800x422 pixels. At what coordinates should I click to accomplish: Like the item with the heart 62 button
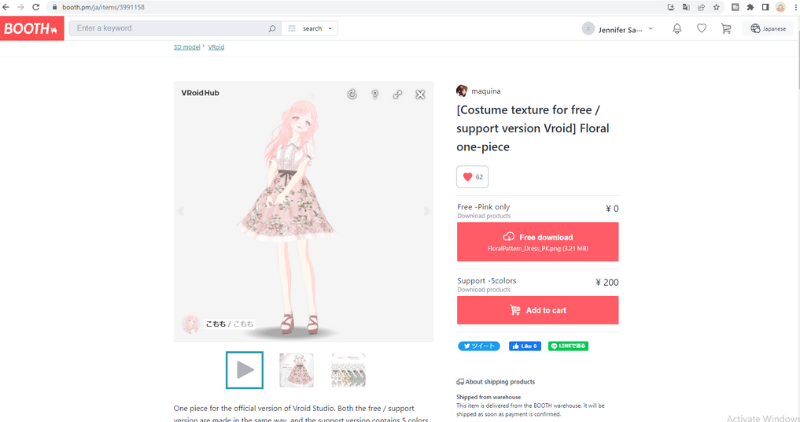tap(472, 177)
